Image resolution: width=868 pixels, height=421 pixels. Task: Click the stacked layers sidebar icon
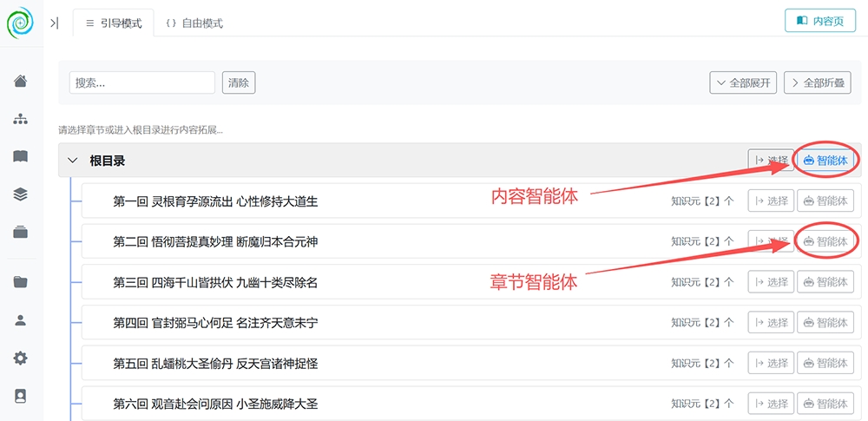tap(21, 194)
